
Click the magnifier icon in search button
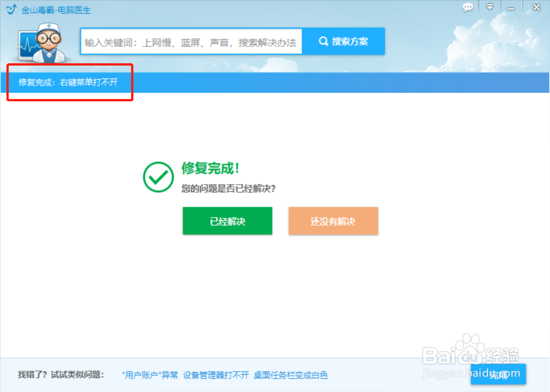pyautogui.click(x=324, y=41)
